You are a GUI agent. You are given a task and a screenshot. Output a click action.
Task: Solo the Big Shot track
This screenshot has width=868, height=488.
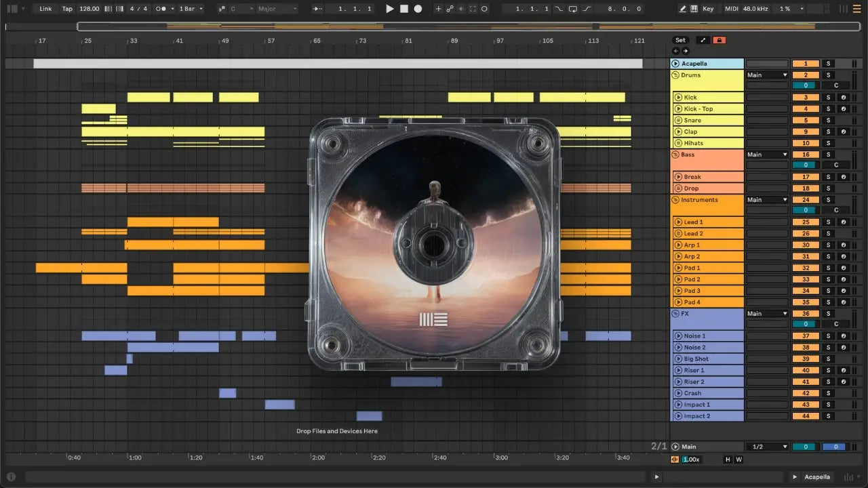click(x=828, y=359)
